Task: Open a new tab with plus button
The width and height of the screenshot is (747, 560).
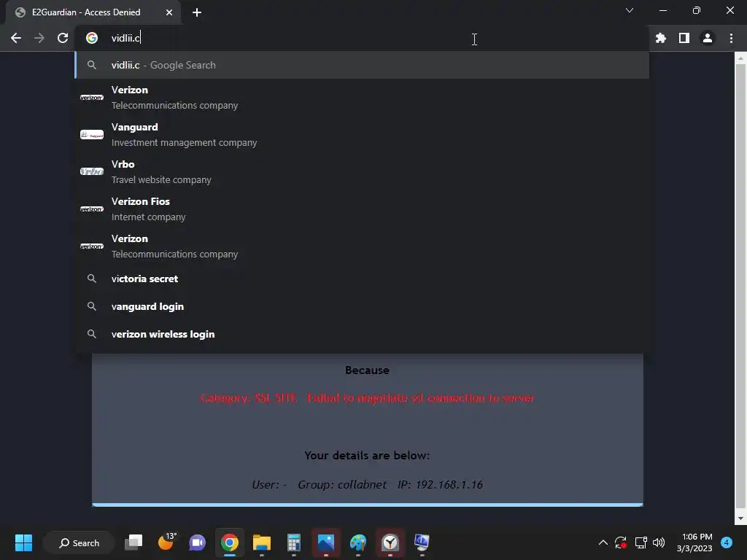Action: (x=197, y=12)
